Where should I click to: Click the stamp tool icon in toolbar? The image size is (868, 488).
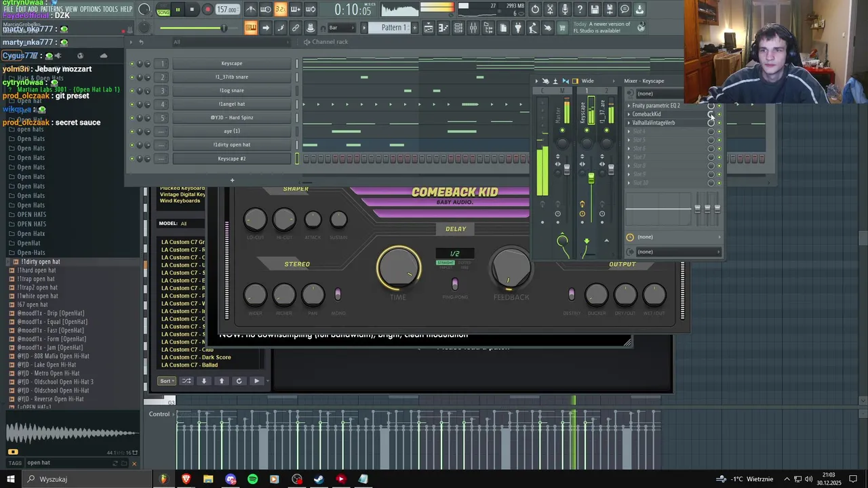point(311,28)
